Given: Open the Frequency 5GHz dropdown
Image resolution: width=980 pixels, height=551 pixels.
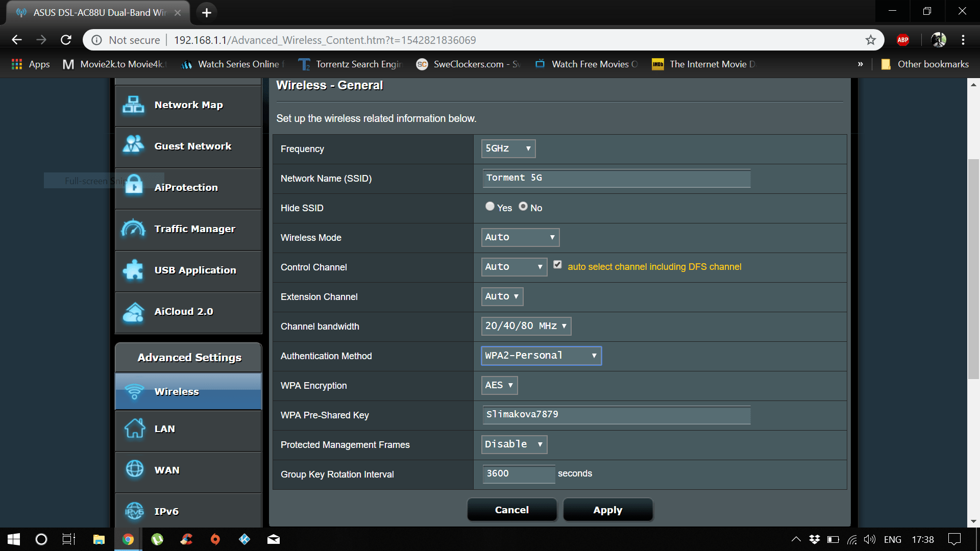Looking at the screenshot, I should click(x=508, y=148).
